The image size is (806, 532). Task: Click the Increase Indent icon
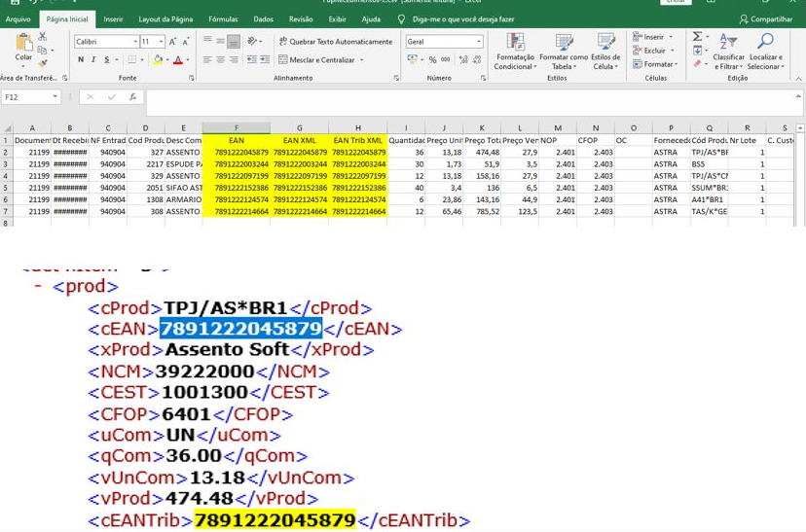click(265, 59)
